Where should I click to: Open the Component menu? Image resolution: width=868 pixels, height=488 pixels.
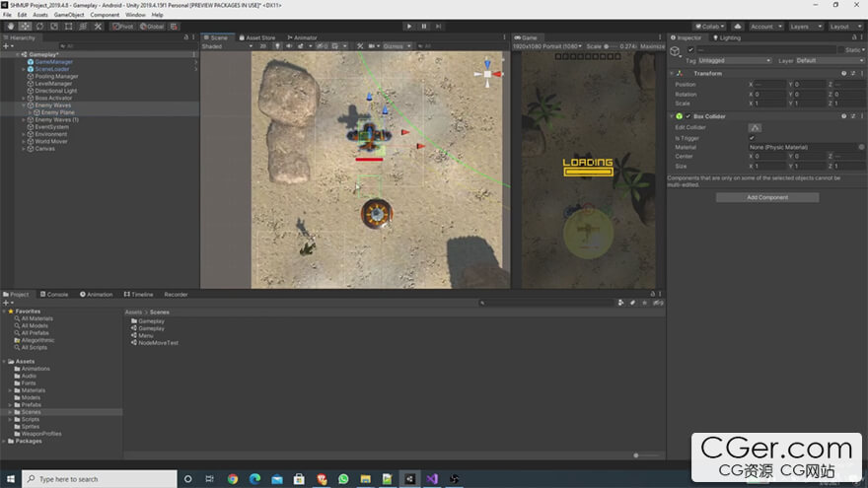click(105, 15)
